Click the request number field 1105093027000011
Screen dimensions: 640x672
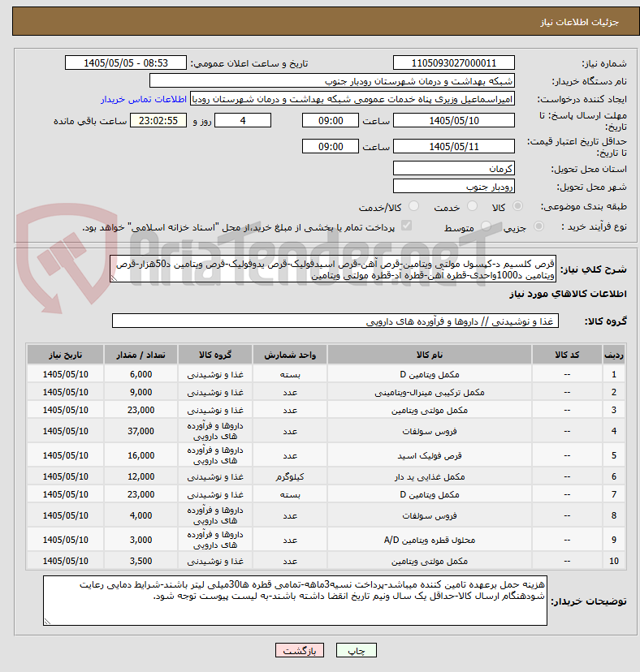click(454, 63)
